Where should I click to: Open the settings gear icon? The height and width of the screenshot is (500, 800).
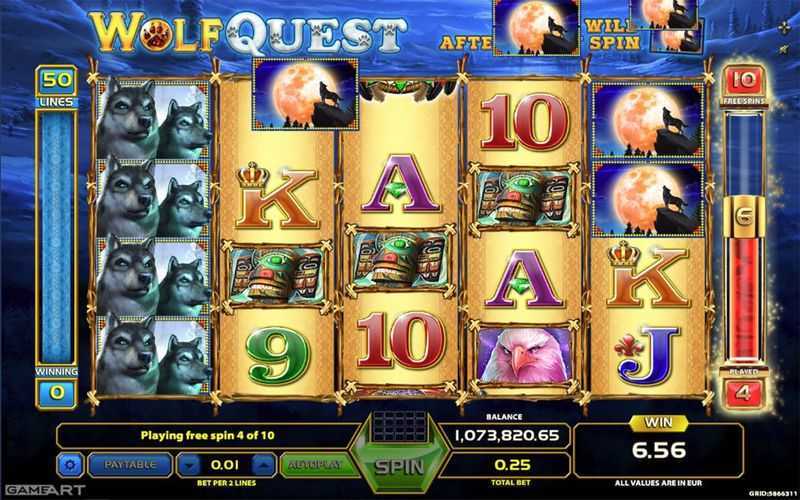[x=70, y=465]
